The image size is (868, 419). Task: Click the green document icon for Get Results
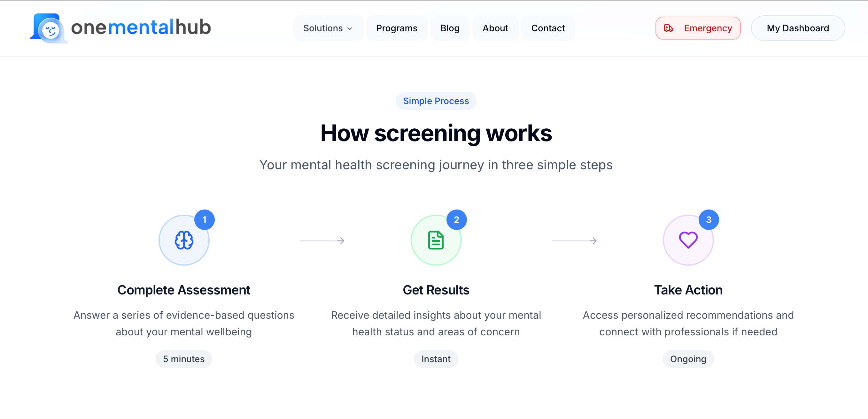(436, 240)
